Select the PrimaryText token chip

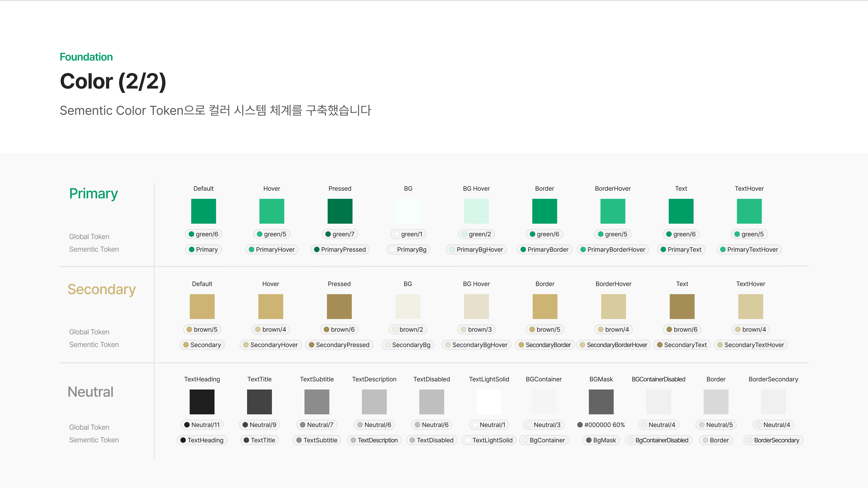click(x=681, y=250)
